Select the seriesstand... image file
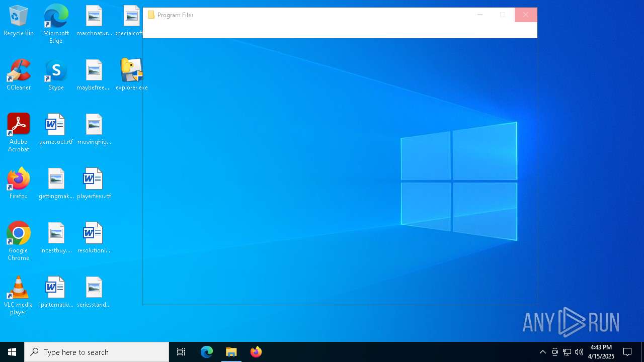 coord(94,292)
